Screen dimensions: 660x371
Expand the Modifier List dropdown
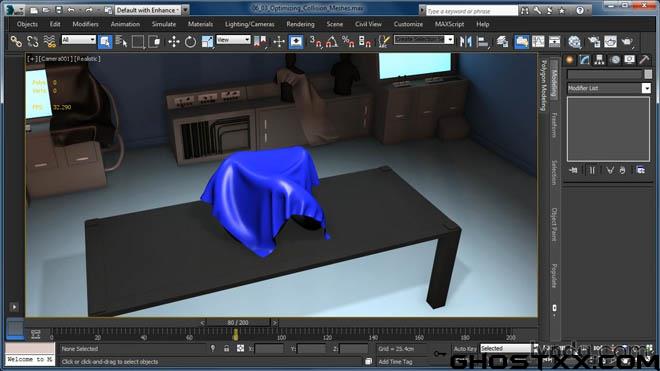tap(609, 88)
